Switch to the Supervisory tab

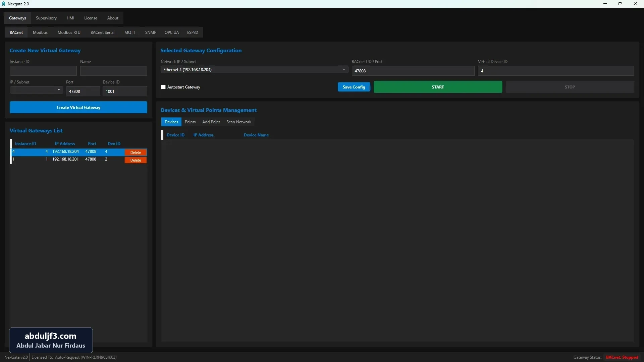point(46,18)
